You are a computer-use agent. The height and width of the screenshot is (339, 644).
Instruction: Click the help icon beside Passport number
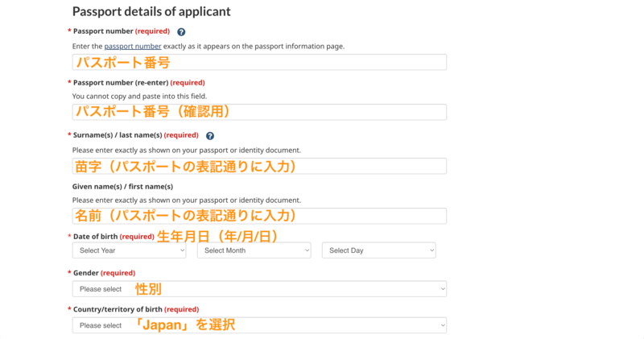click(181, 32)
